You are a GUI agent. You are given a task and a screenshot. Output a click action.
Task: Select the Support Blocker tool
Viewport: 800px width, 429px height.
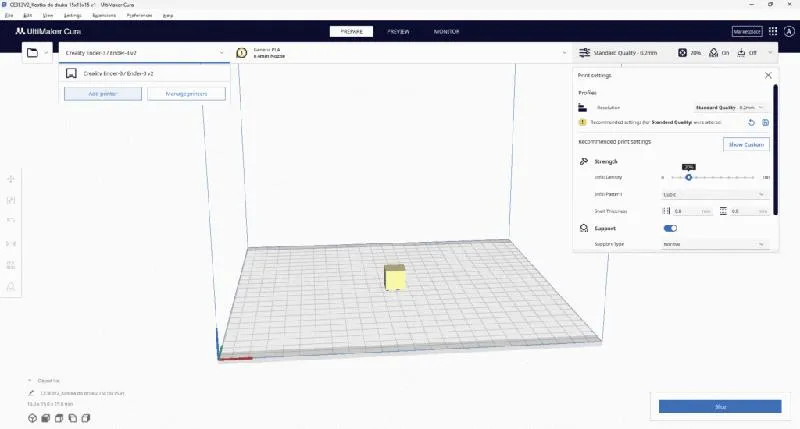pyautogui.click(x=11, y=287)
